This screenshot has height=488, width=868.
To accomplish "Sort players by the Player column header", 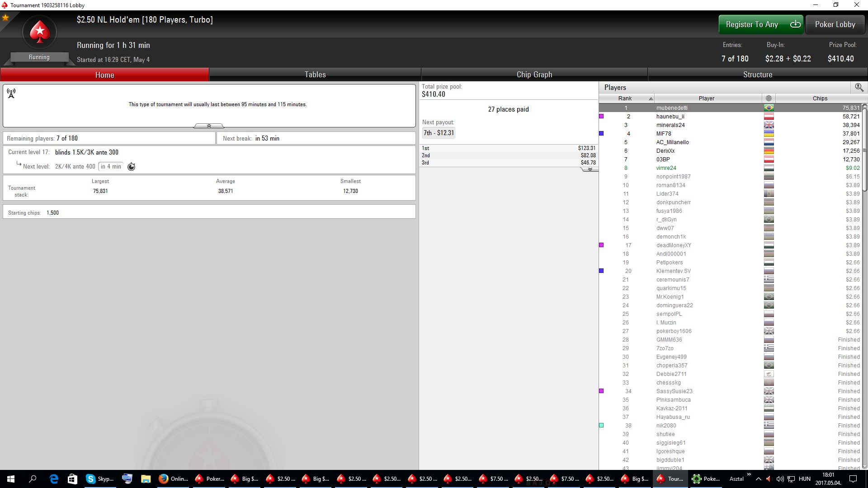I will tap(708, 98).
